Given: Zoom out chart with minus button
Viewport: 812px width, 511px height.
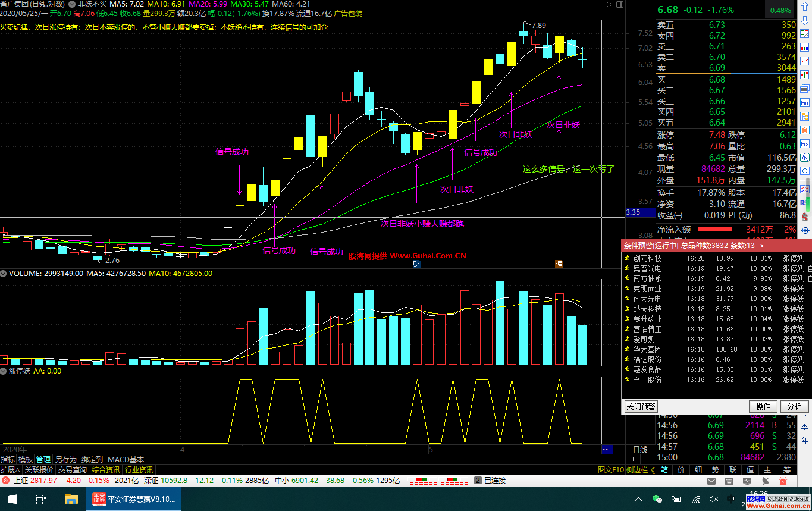Looking at the screenshot, I should 648,459.
